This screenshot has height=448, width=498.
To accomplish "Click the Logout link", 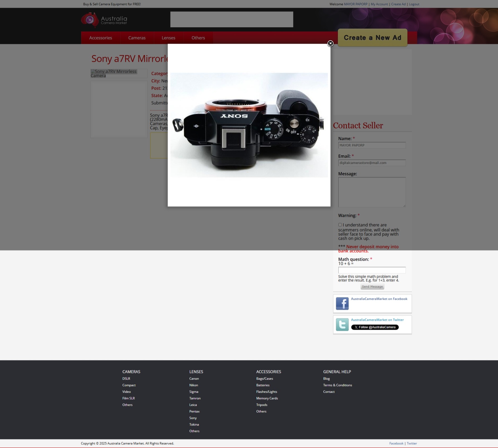I will point(414,4).
